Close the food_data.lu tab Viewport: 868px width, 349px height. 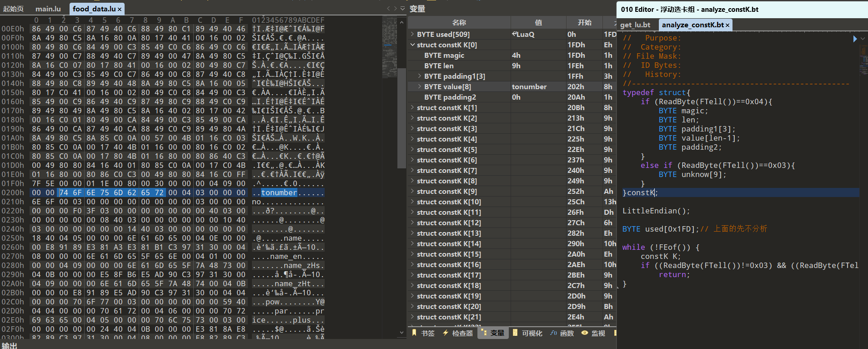point(120,9)
